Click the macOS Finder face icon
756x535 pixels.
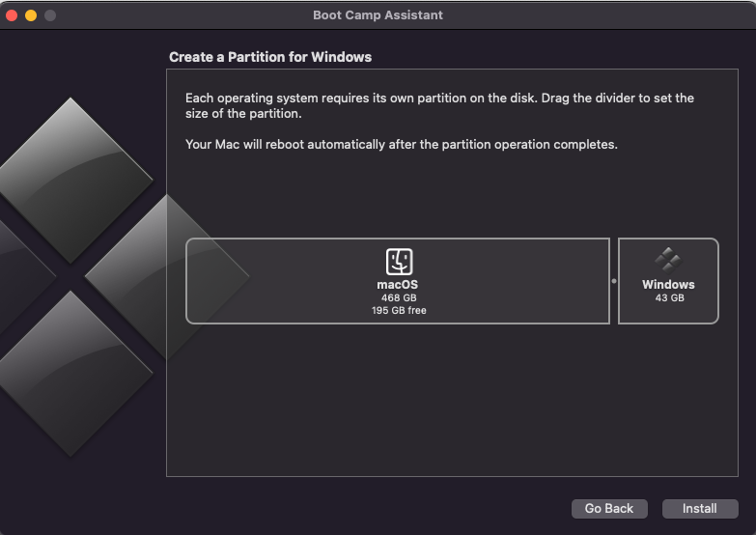click(399, 262)
